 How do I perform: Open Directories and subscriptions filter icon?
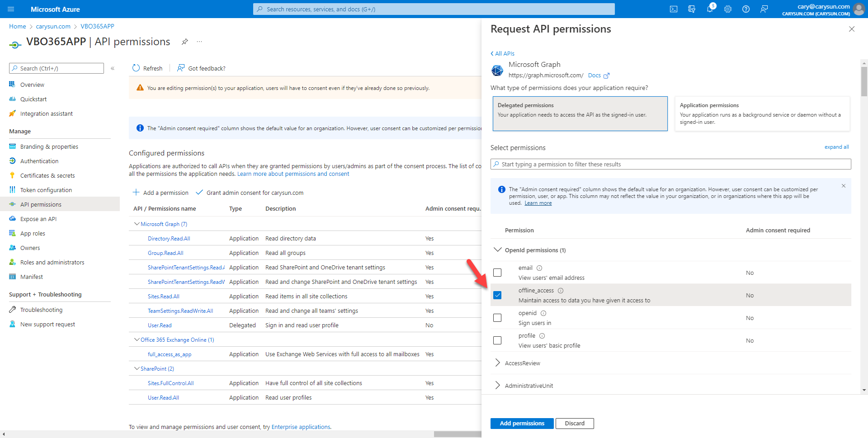point(692,9)
